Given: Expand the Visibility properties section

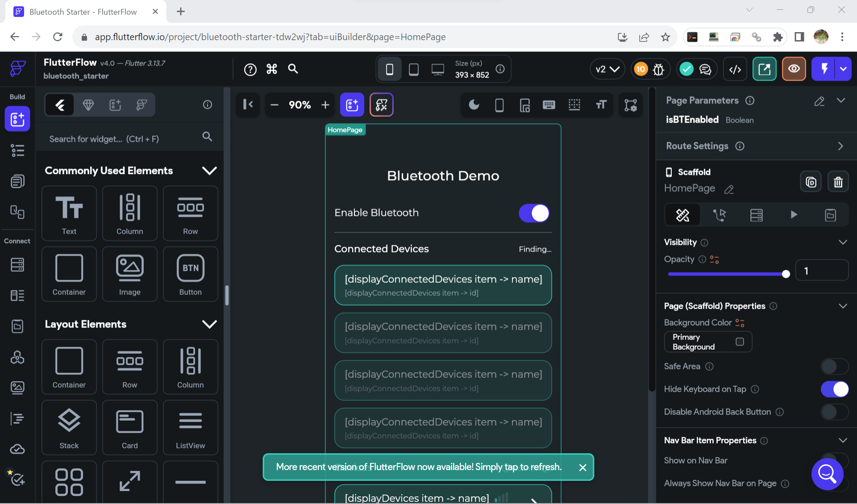Looking at the screenshot, I should (x=844, y=242).
